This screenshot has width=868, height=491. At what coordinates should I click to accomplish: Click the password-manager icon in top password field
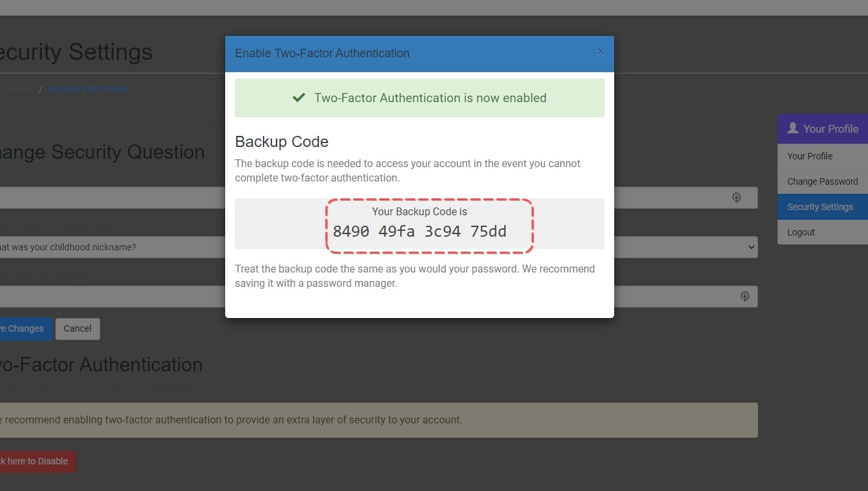click(x=737, y=198)
